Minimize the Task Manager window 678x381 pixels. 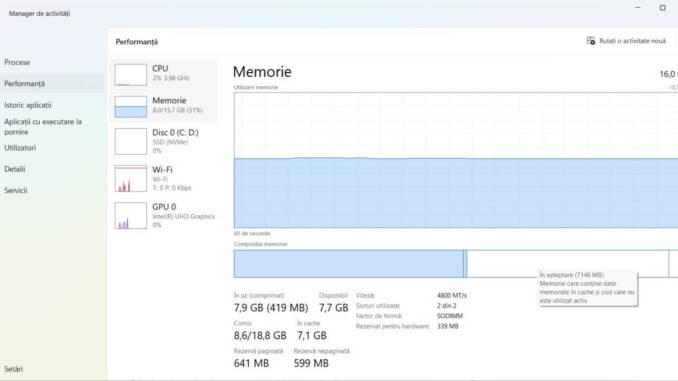tap(638, 7)
